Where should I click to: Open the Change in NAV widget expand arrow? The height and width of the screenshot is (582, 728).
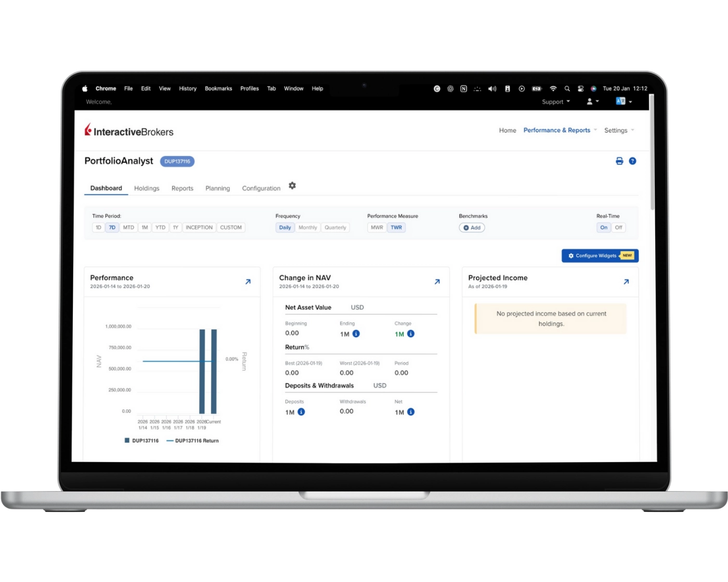pos(437,282)
